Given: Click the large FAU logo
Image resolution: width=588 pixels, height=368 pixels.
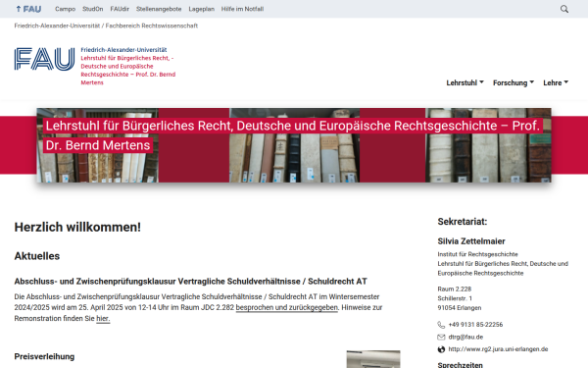Looking at the screenshot, I should [44, 59].
